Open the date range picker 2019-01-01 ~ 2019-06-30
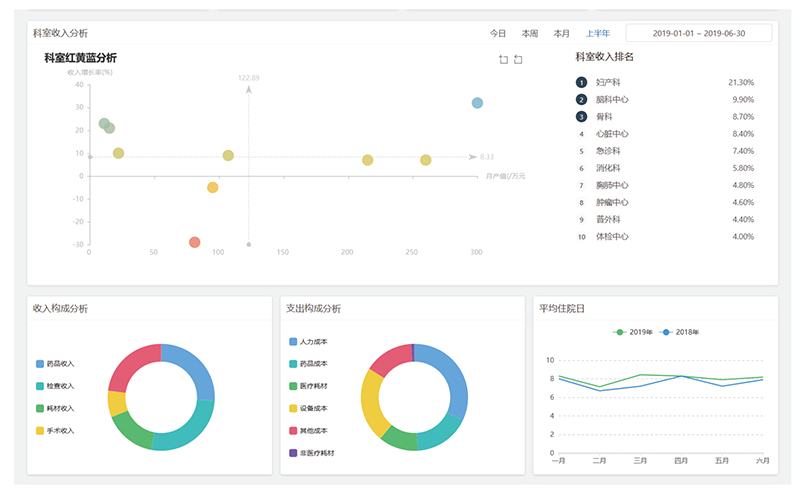The height and width of the screenshot is (494, 800). coord(698,33)
